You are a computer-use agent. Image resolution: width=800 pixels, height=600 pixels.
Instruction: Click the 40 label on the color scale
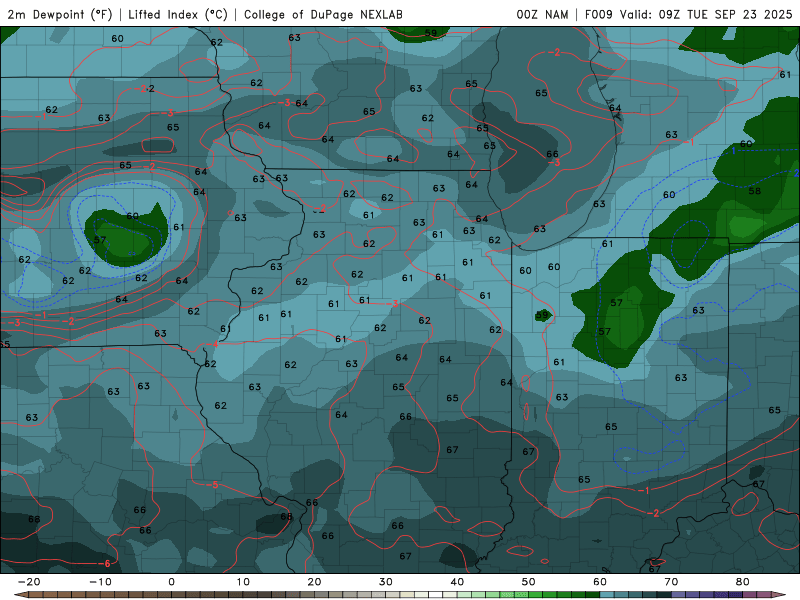coord(457,582)
